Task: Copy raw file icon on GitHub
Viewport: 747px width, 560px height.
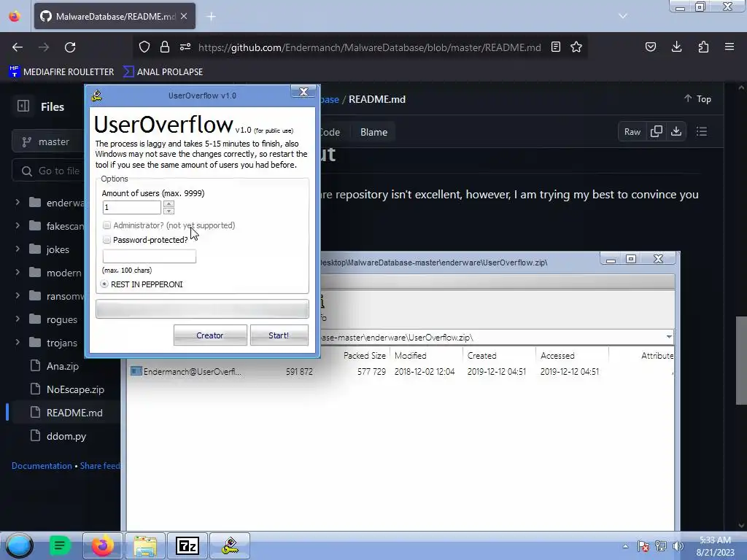Action: (656, 132)
